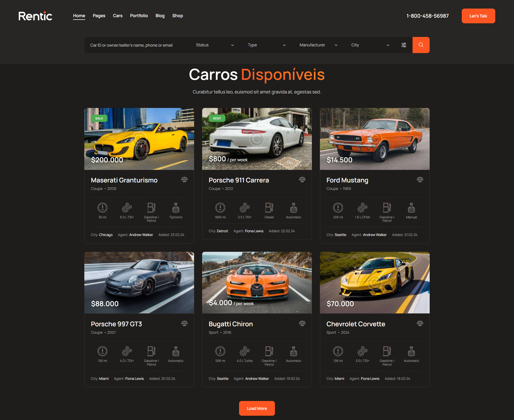Open the Ford Mustang title link
This screenshot has height=420, width=514.
pyautogui.click(x=347, y=180)
